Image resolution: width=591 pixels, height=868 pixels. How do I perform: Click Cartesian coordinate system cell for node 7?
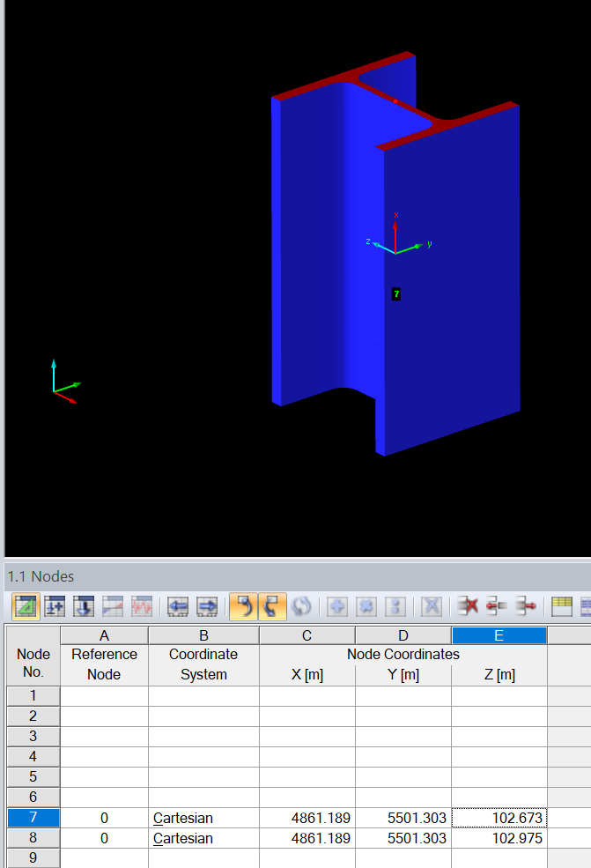203,818
